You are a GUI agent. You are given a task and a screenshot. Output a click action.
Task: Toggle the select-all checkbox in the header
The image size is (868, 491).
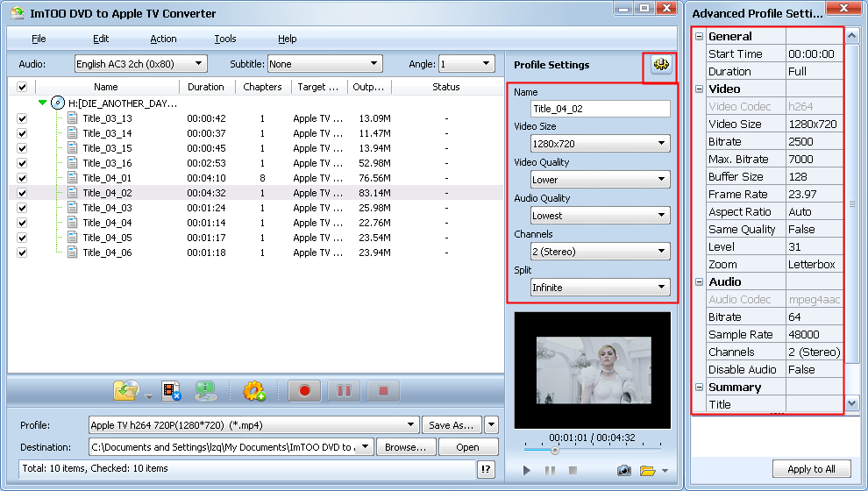[22, 87]
